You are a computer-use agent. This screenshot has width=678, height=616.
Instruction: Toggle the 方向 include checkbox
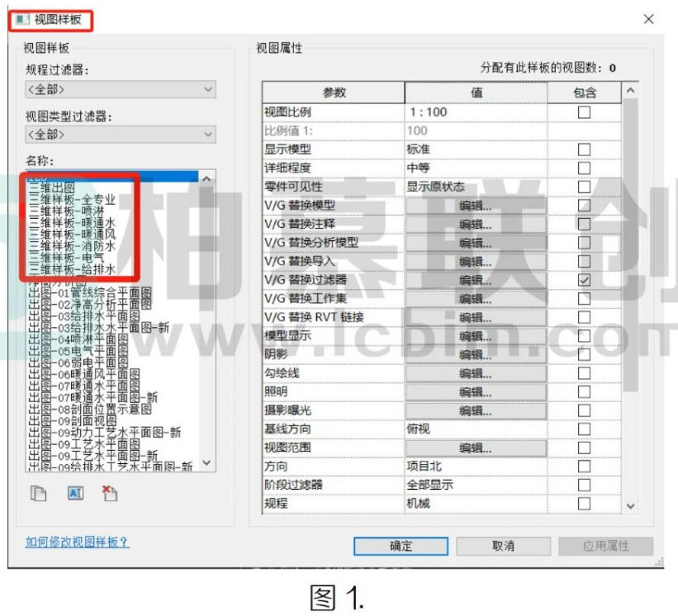(x=584, y=467)
